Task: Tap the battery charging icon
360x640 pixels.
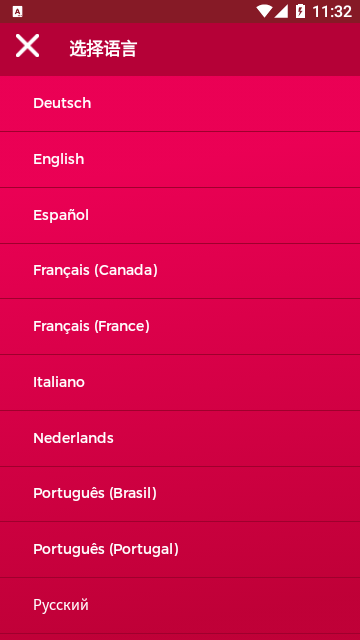Action: (x=300, y=11)
